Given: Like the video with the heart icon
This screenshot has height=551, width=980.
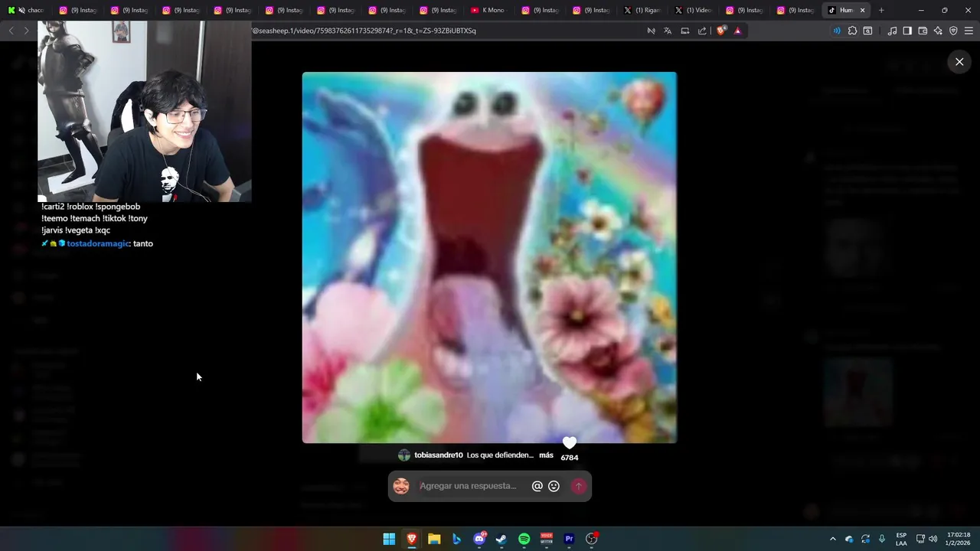Looking at the screenshot, I should [569, 442].
